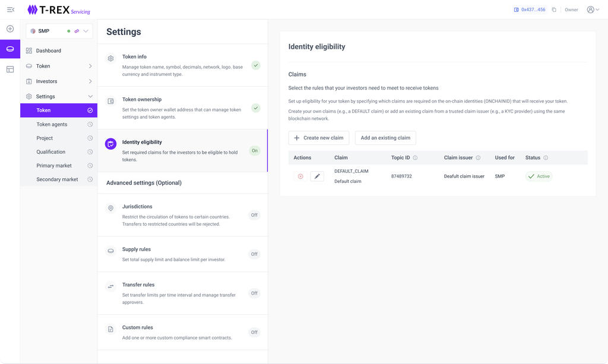Image resolution: width=608 pixels, height=364 pixels.
Task: Click the Add an existing claim button
Action: (x=385, y=138)
